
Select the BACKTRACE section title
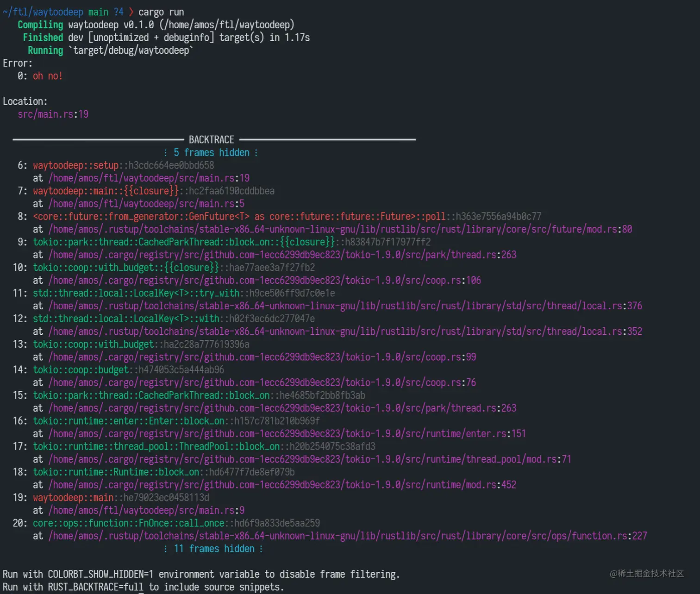click(x=212, y=140)
